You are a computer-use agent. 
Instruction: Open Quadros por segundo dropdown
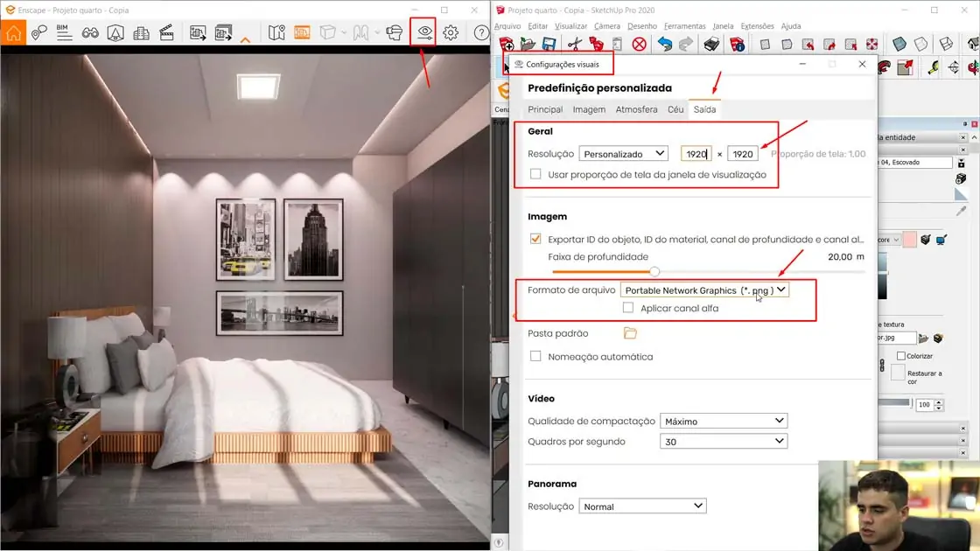[723, 441]
